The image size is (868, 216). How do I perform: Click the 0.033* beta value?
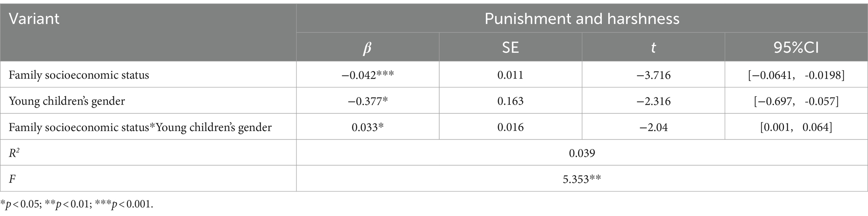click(367, 127)
